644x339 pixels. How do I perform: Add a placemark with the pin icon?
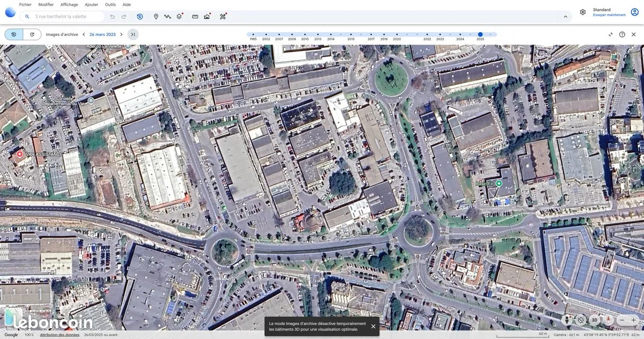[x=156, y=17]
